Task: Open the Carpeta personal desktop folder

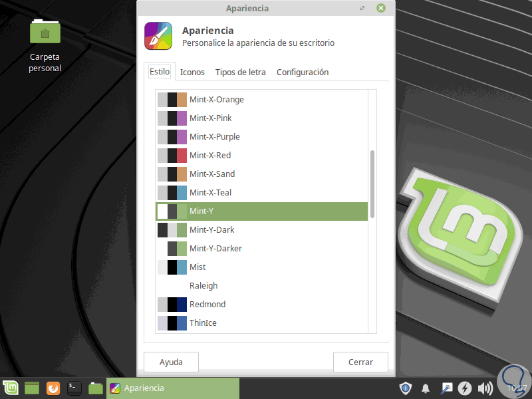Action: (45, 31)
